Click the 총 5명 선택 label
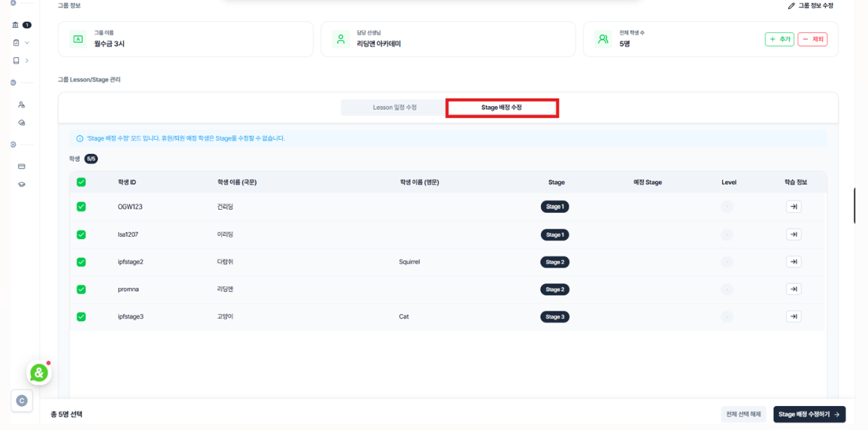Image resolution: width=868 pixels, height=430 pixels. coord(66,414)
